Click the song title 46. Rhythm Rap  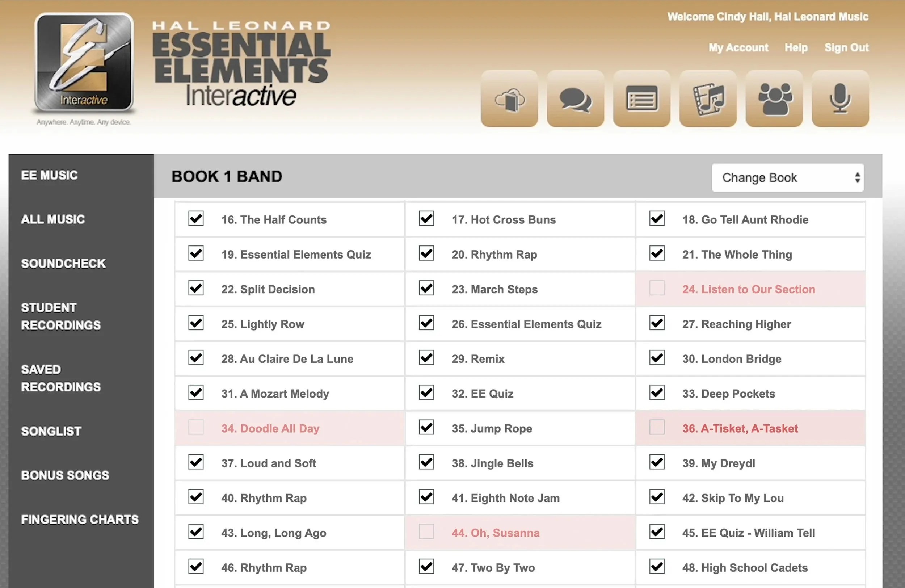264,568
